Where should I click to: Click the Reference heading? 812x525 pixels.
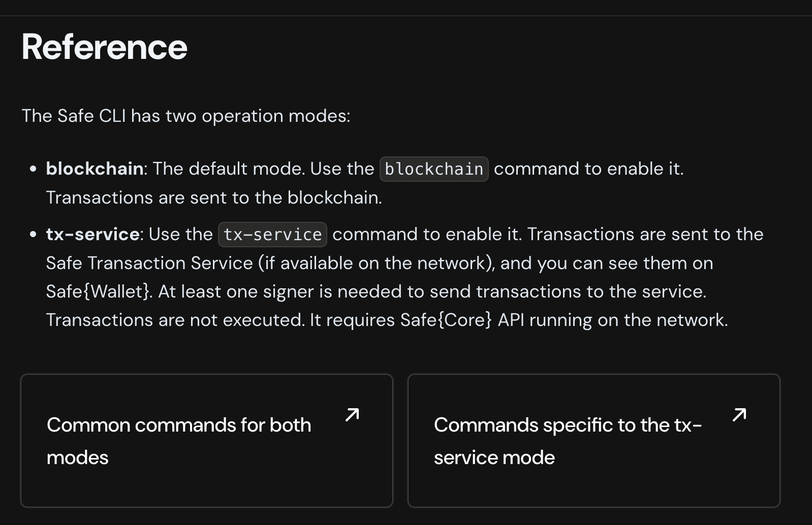105,47
